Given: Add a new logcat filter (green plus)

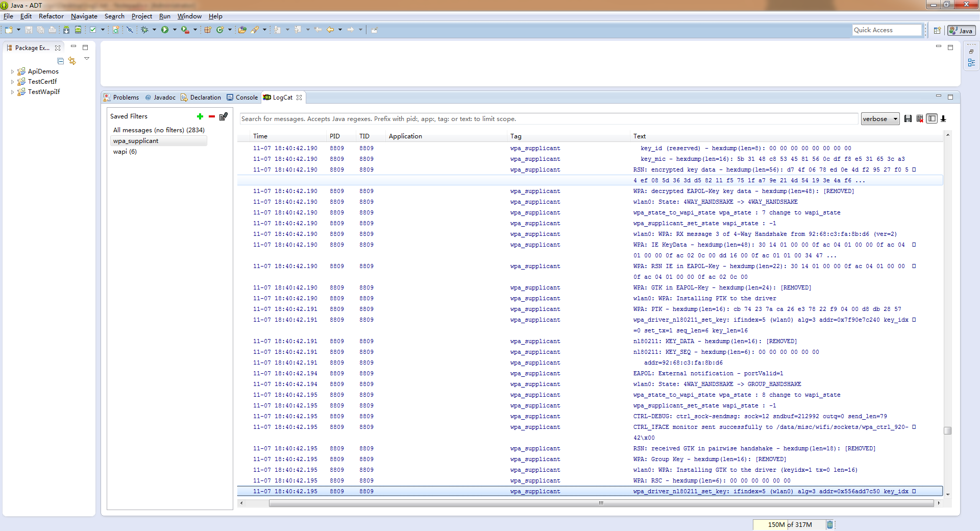Looking at the screenshot, I should [x=200, y=116].
